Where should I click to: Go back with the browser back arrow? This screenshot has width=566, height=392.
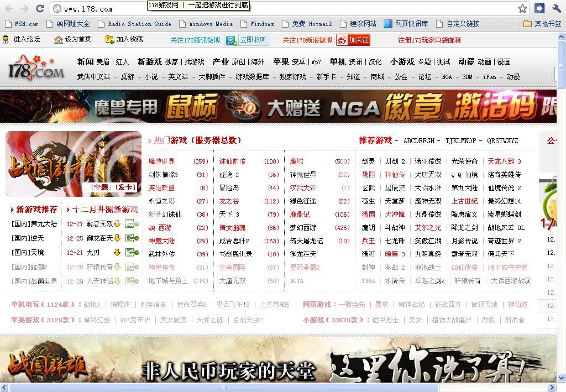9,9
